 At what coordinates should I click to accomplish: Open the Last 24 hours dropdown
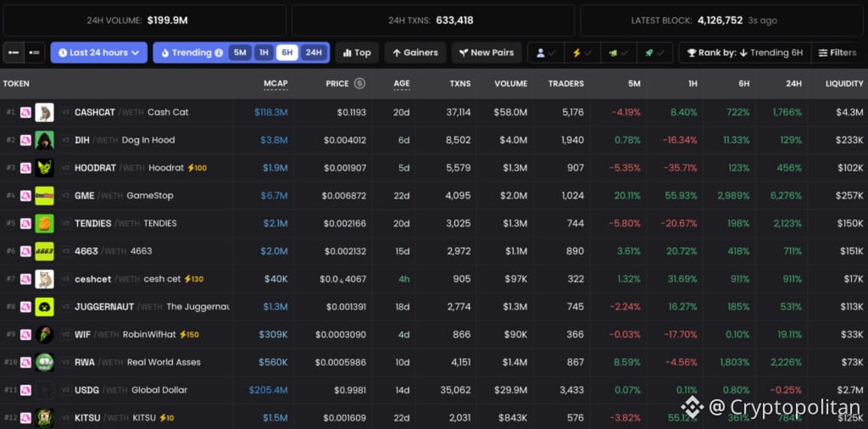coord(99,53)
